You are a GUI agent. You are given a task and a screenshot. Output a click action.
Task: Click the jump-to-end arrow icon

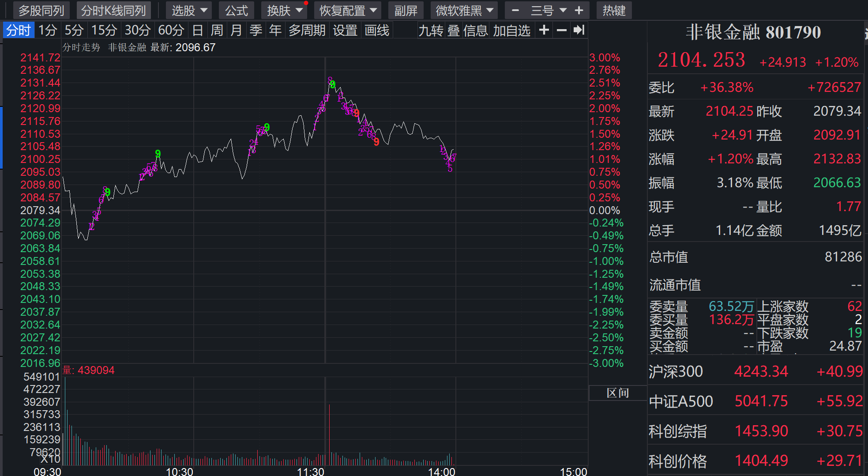point(579,30)
